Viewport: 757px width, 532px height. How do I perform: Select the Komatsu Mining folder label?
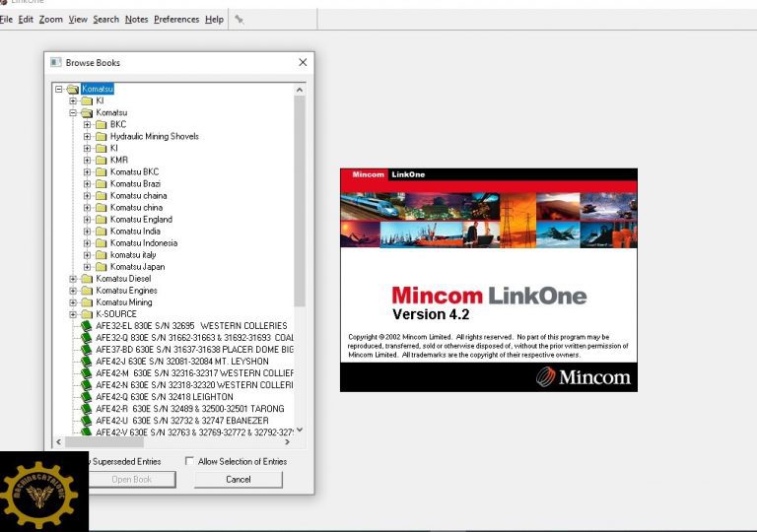click(124, 302)
